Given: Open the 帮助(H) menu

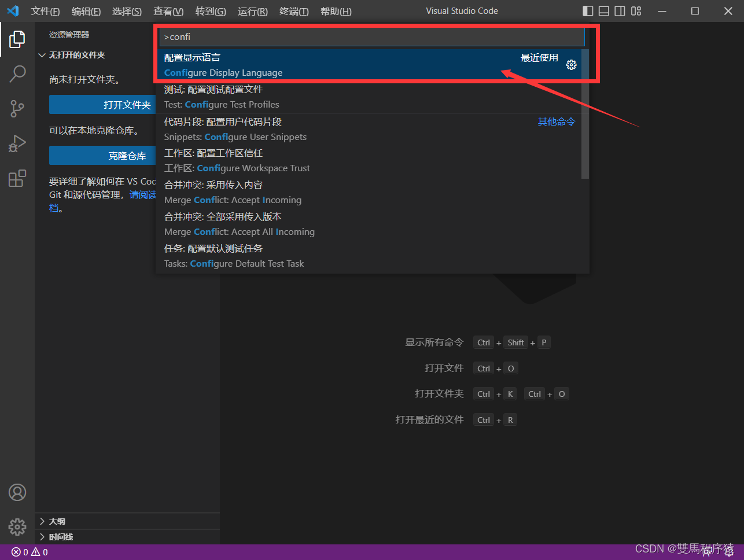Looking at the screenshot, I should [336, 12].
